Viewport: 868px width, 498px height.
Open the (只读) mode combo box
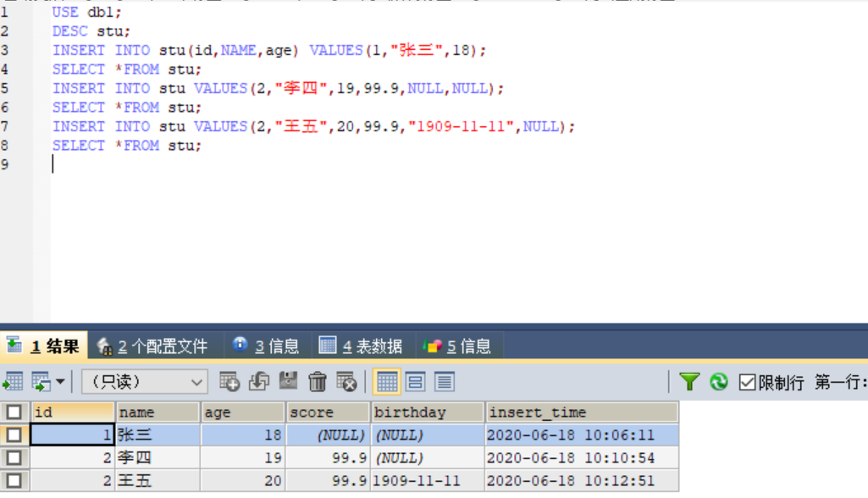145,382
